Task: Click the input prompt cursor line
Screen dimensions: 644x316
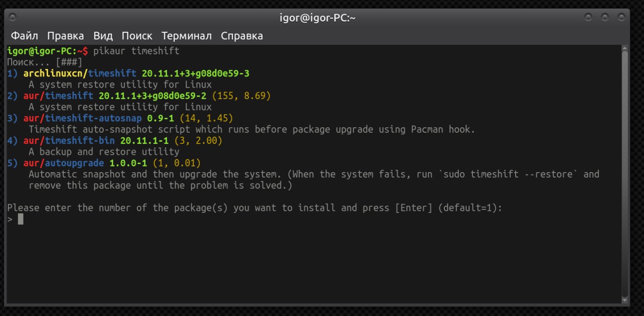Action: click(15, 219)
